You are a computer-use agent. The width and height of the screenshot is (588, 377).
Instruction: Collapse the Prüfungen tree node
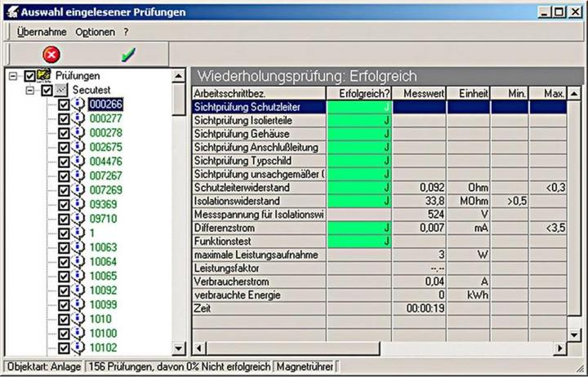pyautogui.click(x=13, y=76)
